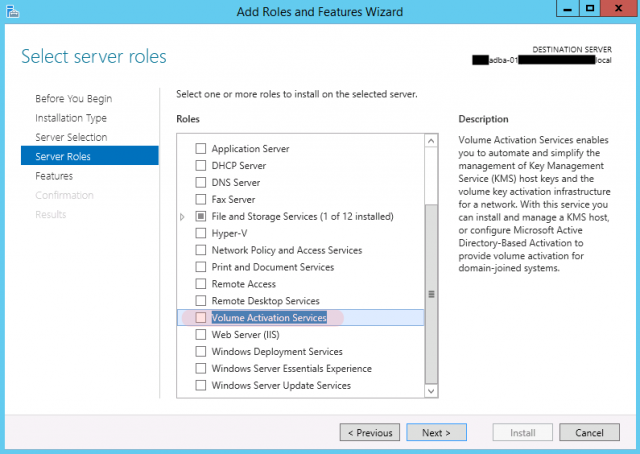This screenshot has width=640, height=454.
Task: Tick Print and Document Services checkbox
Action: pos(200,267)
